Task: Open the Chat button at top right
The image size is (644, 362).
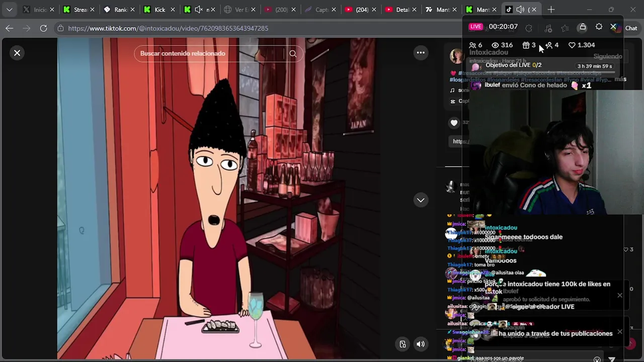Action: (x=631, y=28)
